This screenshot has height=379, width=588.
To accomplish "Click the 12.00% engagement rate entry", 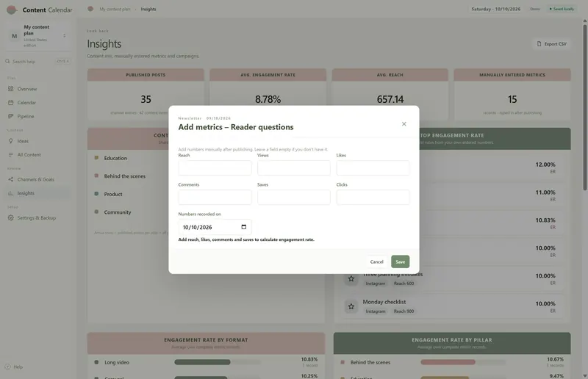I will [x=545, y=165].
